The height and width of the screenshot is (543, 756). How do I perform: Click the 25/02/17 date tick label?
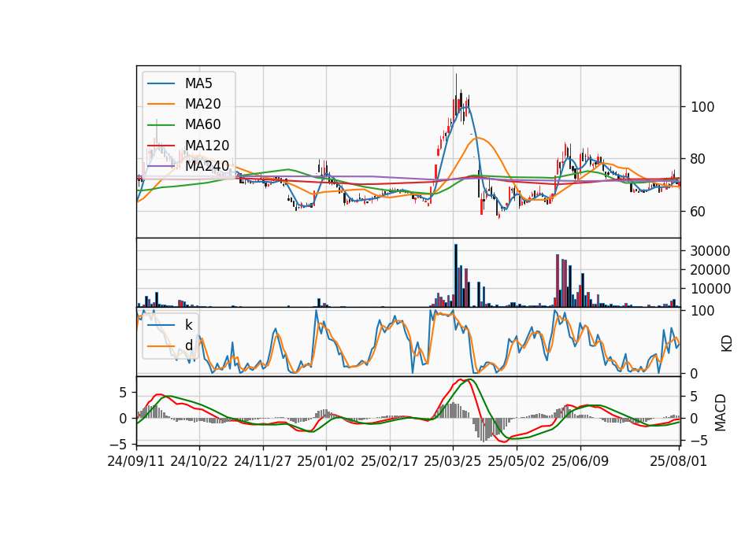tap(389, 461)
